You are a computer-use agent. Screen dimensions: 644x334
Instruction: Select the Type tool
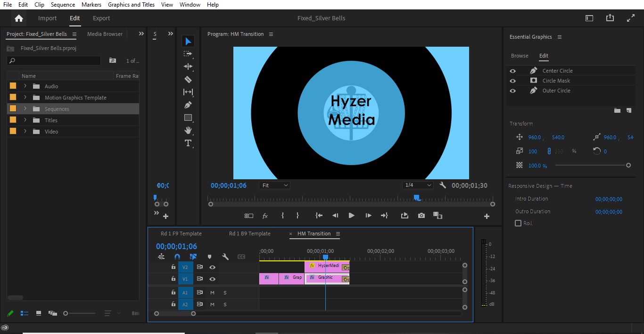tap(188, 143)
